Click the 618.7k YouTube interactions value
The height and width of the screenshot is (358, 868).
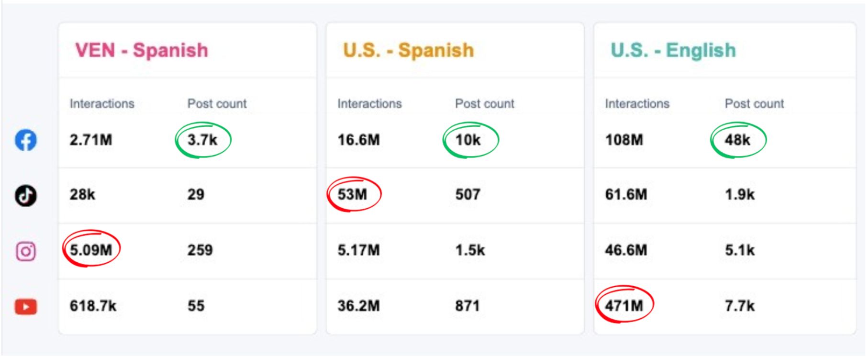[93, 306]
